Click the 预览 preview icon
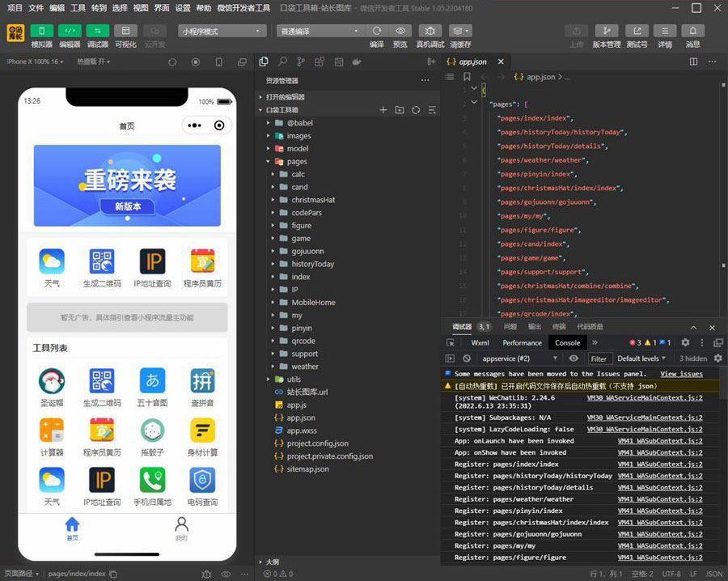 click(401, 31)
